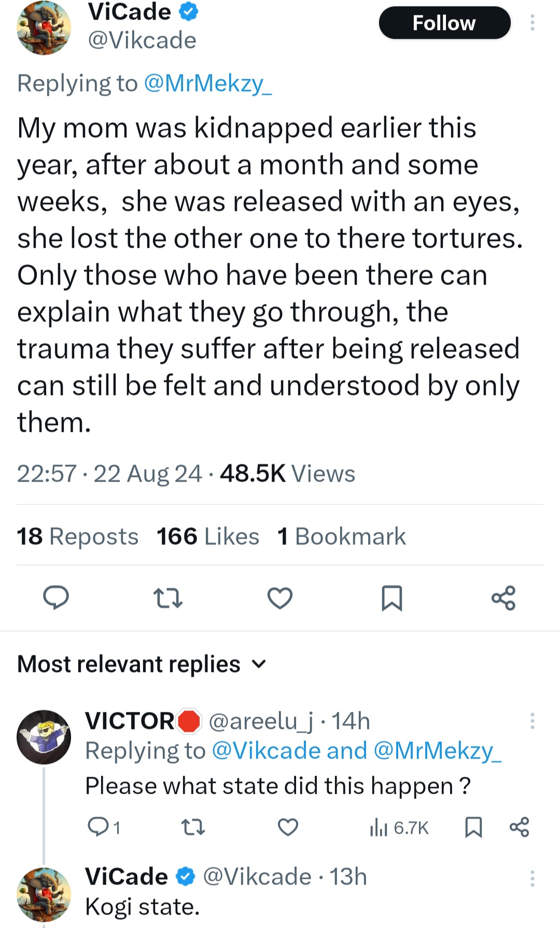Open @MrMekzy_ profile from main post

pos(207,83)
